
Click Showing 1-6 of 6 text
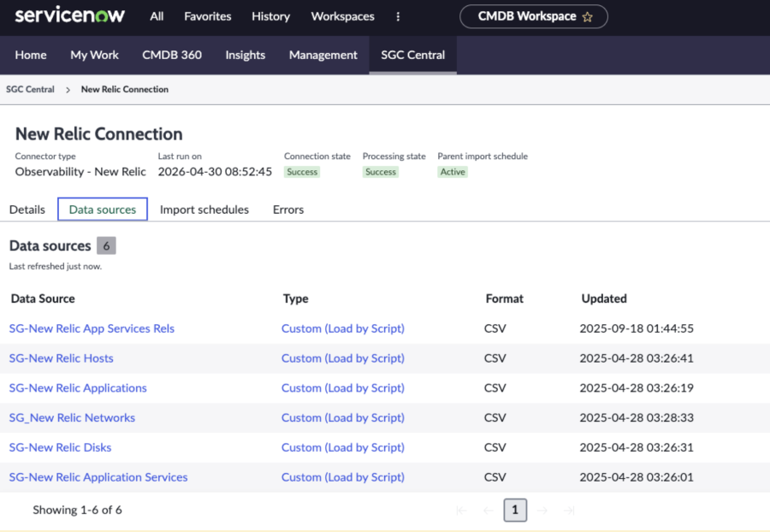point(77,510)
